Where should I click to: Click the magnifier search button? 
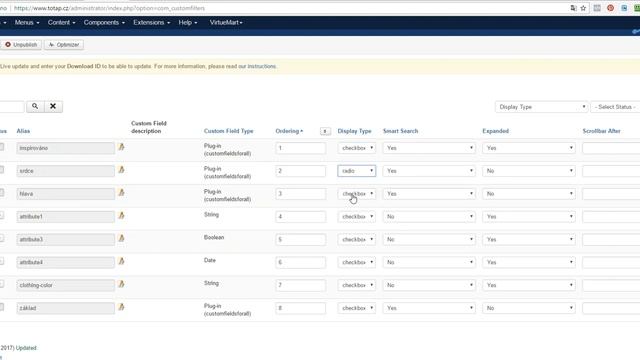(35, 107)
